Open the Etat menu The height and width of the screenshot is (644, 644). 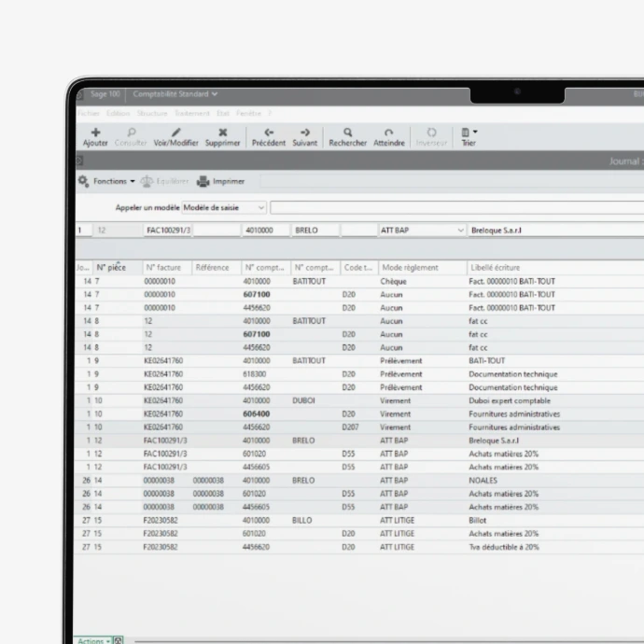coord(223,113)
